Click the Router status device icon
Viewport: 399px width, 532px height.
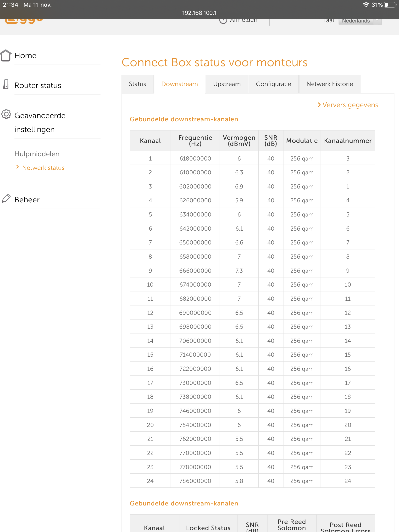point(6,85)
